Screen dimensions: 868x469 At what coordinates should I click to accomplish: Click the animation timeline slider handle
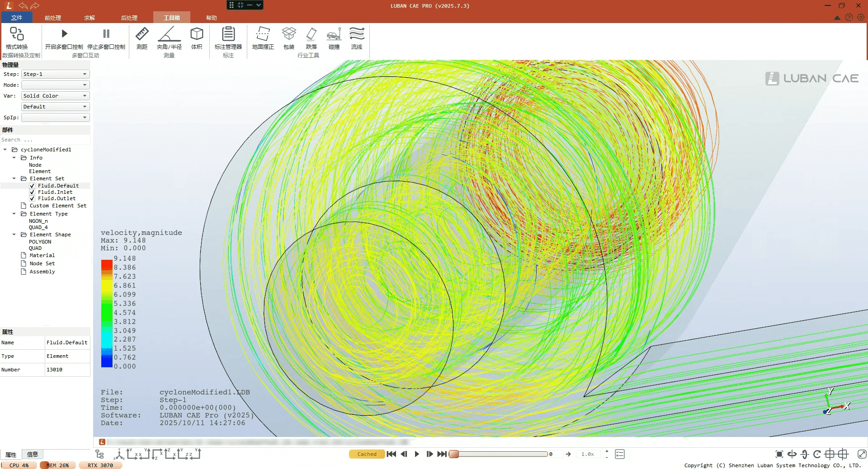coord(454,454)
